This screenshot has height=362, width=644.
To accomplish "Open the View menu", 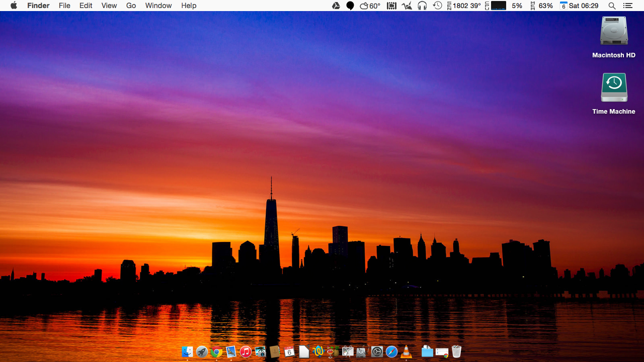I will [x=109, y=6].
